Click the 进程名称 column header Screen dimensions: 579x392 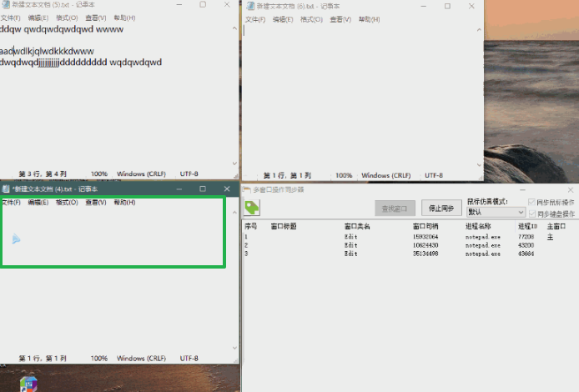478,226
